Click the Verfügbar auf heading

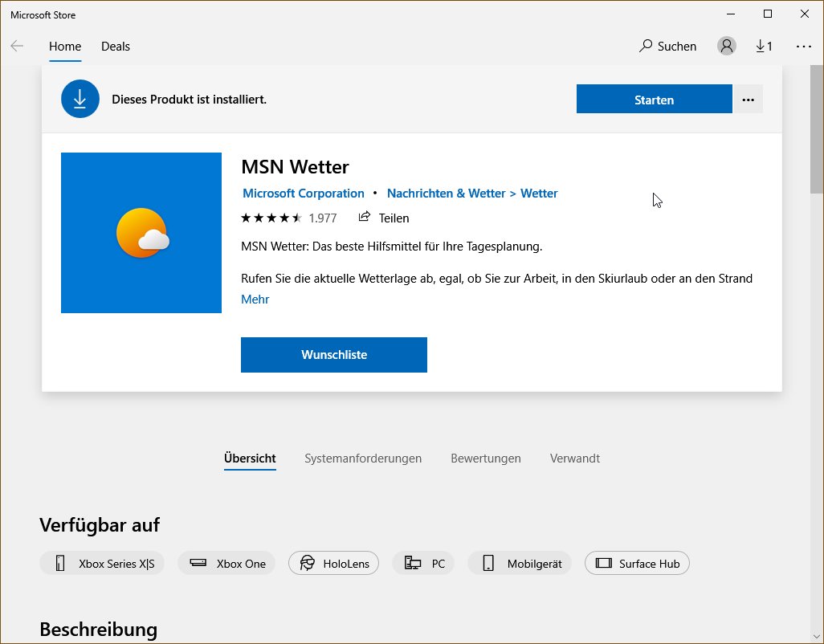coord(100,525)
